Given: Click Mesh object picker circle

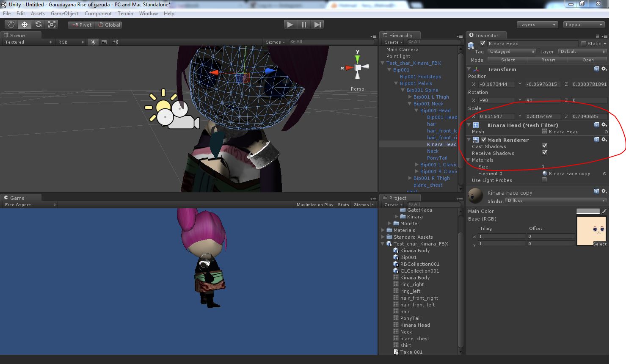Looking at the screenshot, I should 606,132.
